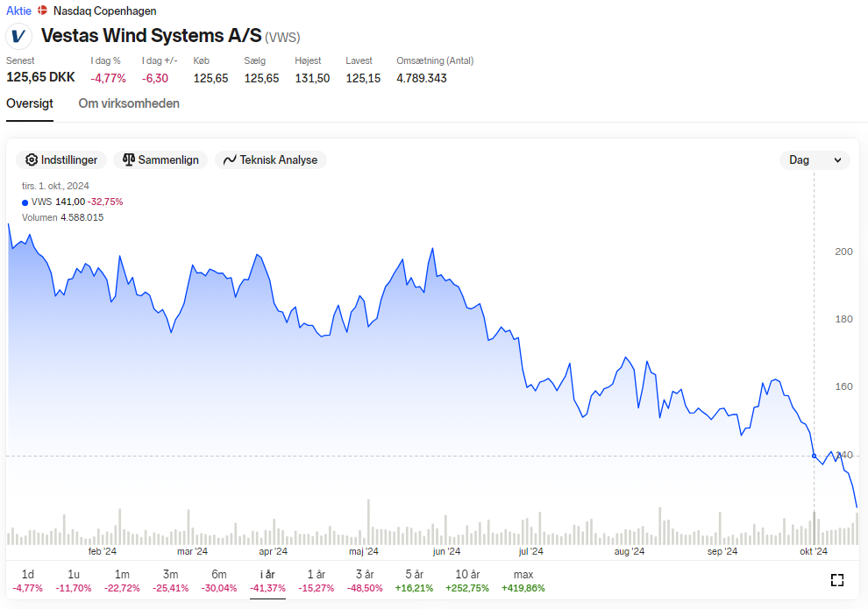Click the I dag % value -4,77%

[108, 78]
